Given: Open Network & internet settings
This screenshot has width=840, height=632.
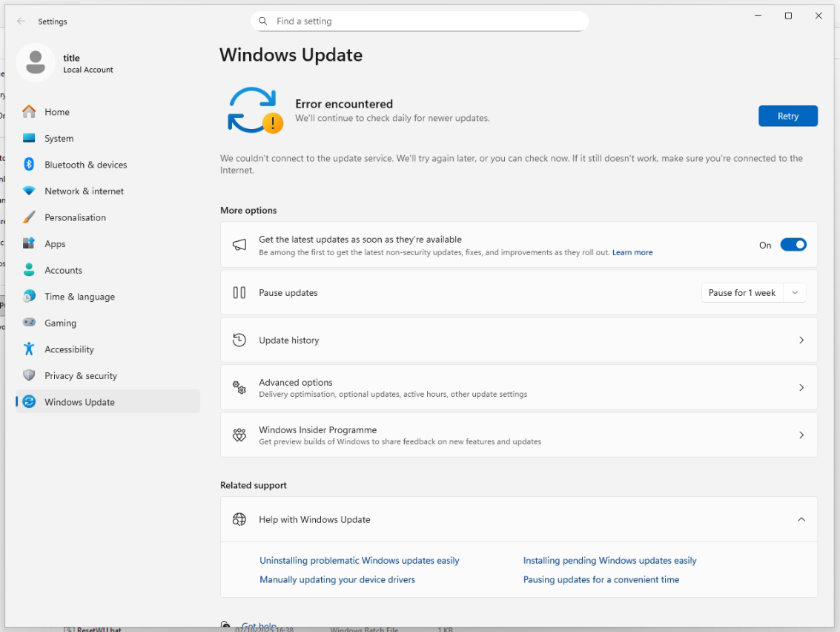Looking at the screenshot, I should tap(108, 191).
